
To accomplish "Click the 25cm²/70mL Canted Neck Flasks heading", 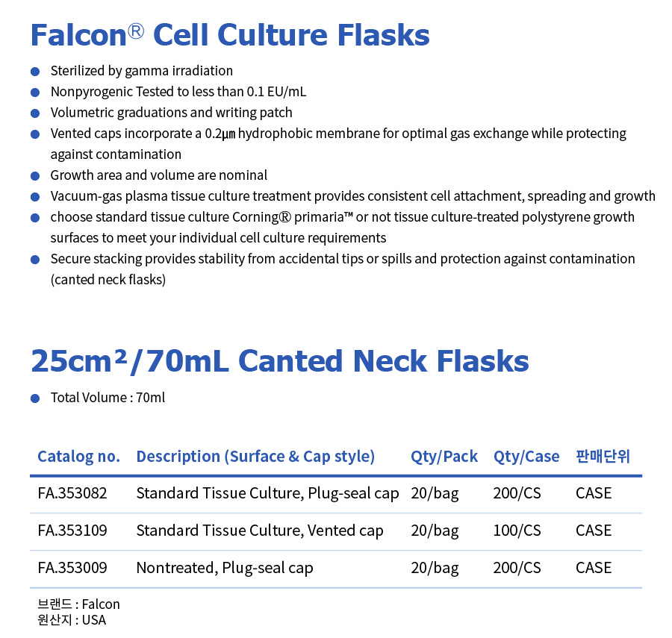I will 280,361.
